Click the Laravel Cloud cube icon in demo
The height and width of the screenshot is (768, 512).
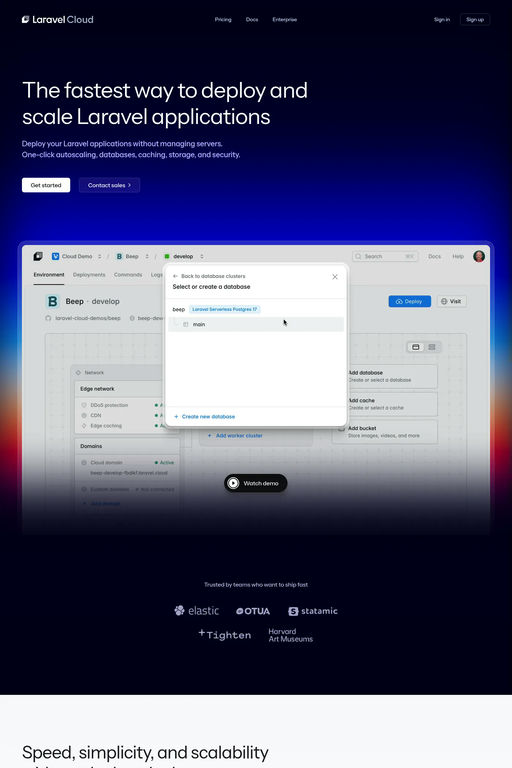(38, 256)
